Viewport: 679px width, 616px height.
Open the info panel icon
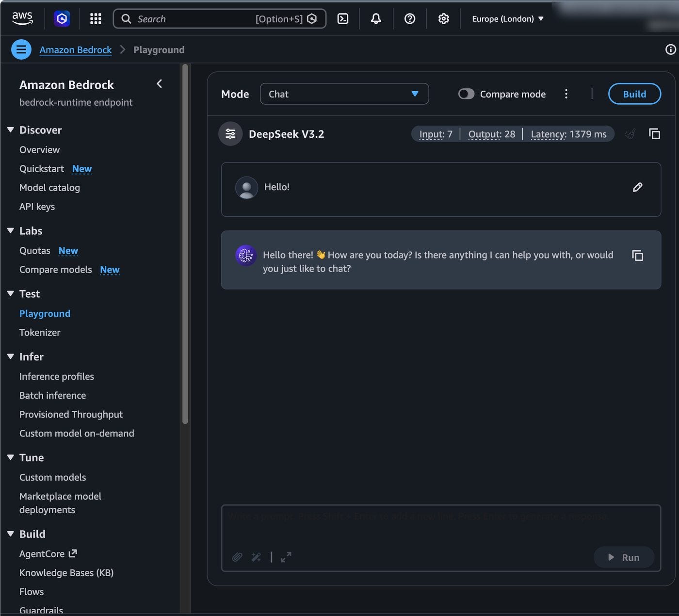tap(670, 49)
